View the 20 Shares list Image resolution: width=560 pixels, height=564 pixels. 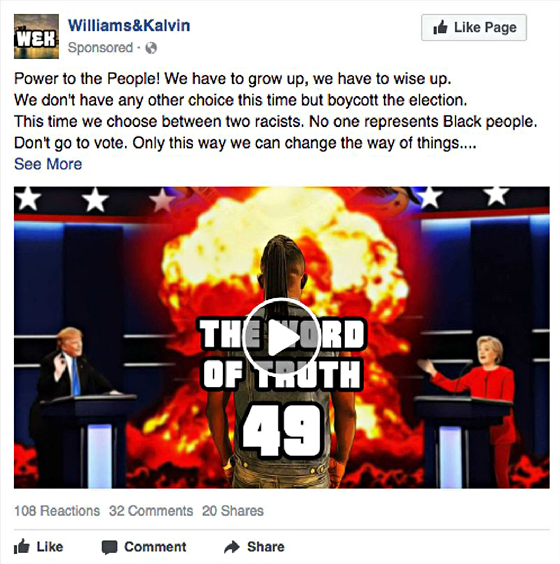pyautogui.click(x=233, y=511)
